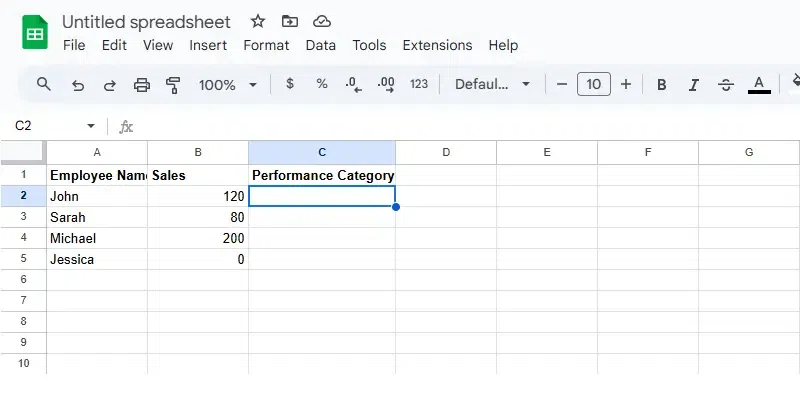800x400 pixels.
Task: Open the Extensions menu
Action: tap(437, 45)
